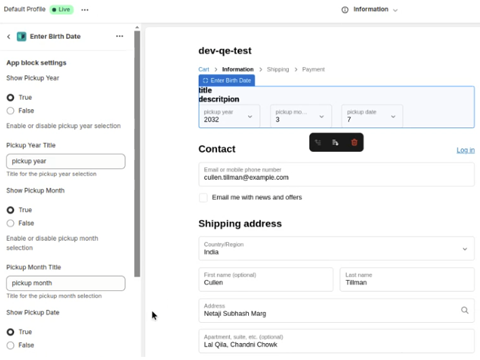Click the search icon in the Address field

[465, 310]
